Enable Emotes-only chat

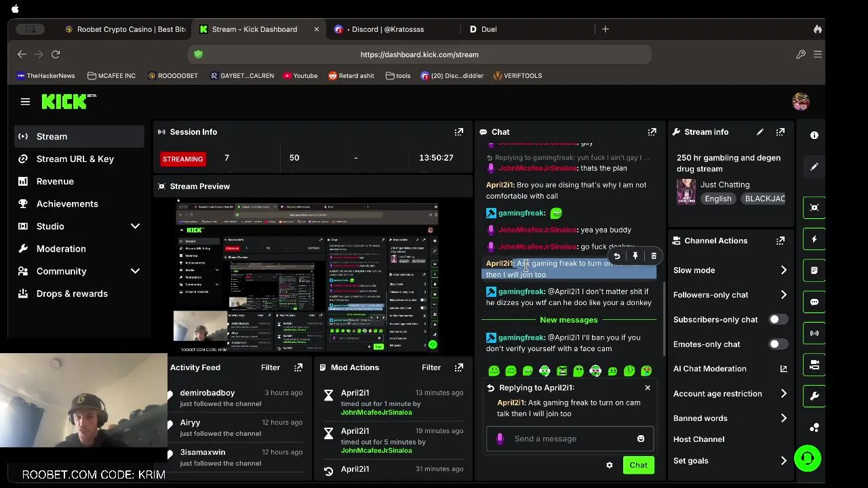778,344
